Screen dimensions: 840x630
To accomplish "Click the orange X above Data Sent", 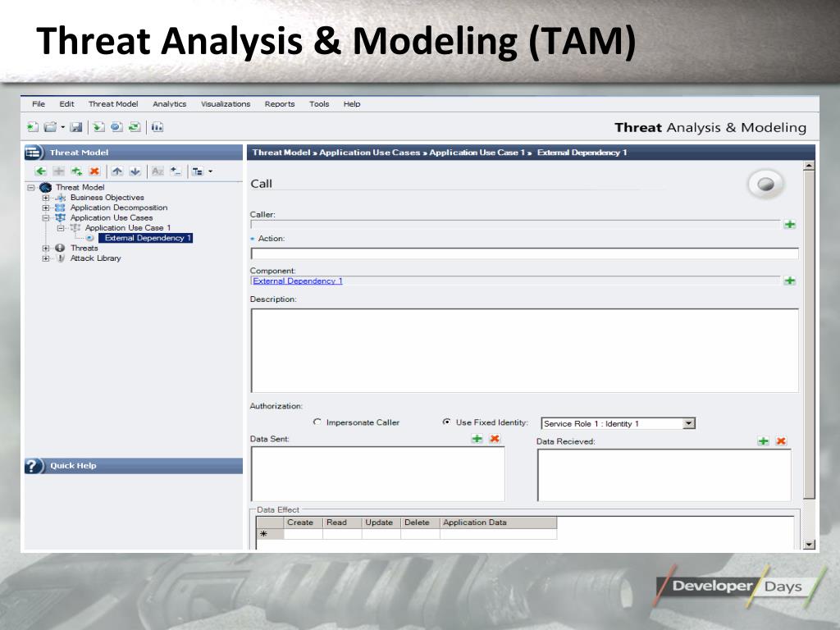I will [x=495, y=439].
